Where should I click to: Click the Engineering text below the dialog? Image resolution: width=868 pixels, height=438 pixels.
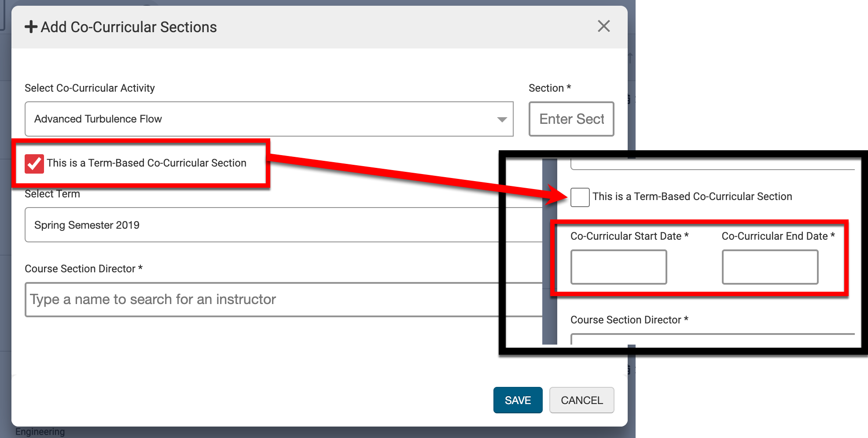click(x=40, y=432)
